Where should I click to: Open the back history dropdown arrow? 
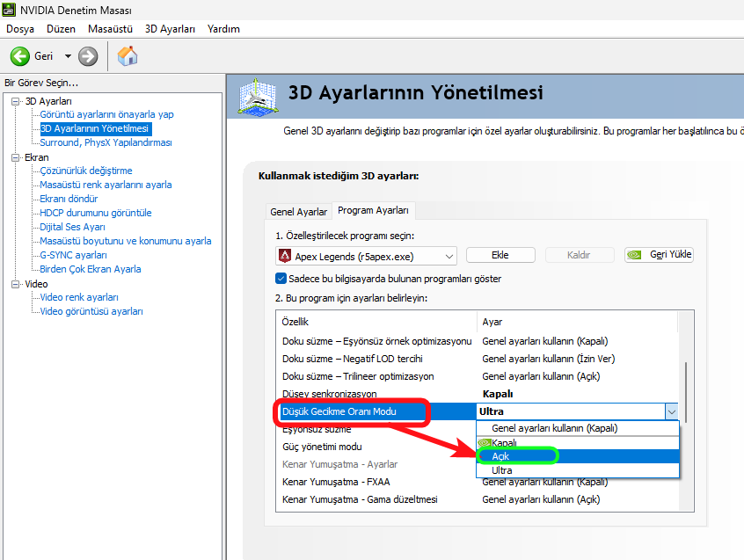(68, 56)
